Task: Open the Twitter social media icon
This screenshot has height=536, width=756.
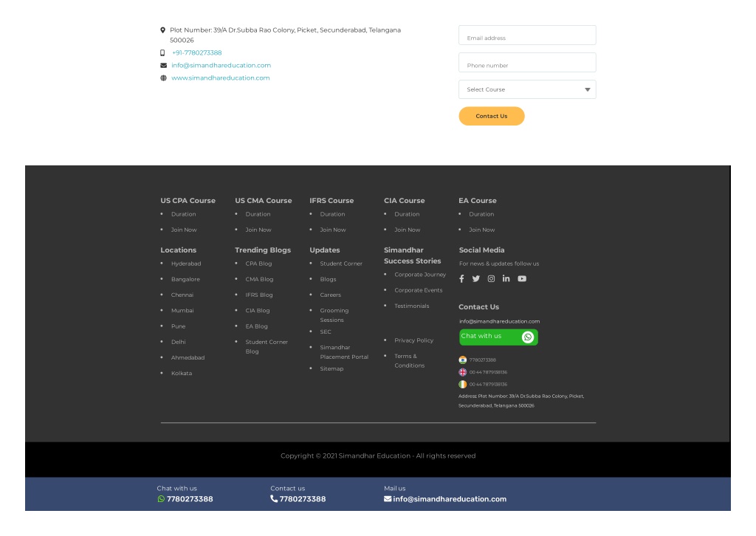Action: point(476,278)
